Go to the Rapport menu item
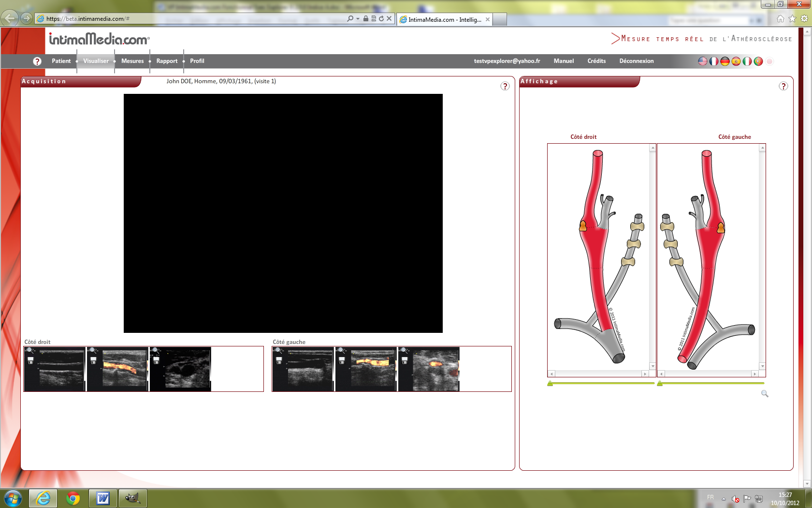The image size is (812, 508). 167,61
